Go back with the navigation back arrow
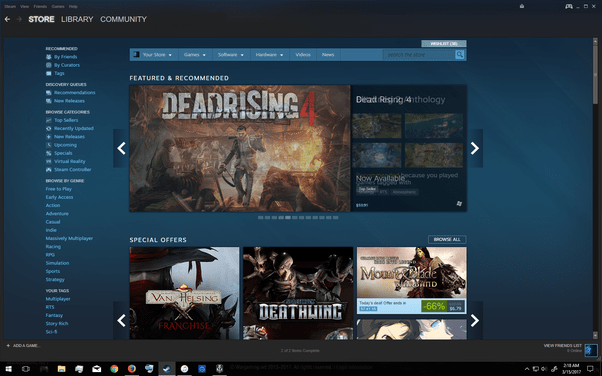 7,19
